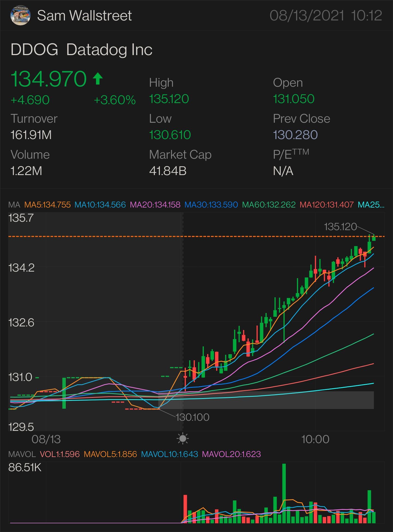Tap the Market Cap value 41.84B

[x=168, y=171]
